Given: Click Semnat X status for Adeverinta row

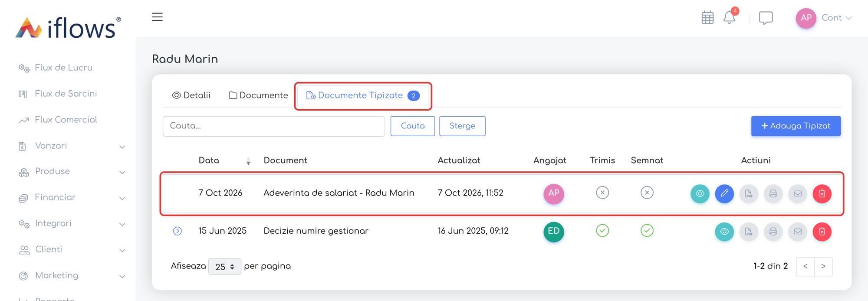Looking at the screenshot, I should (647, 193).
